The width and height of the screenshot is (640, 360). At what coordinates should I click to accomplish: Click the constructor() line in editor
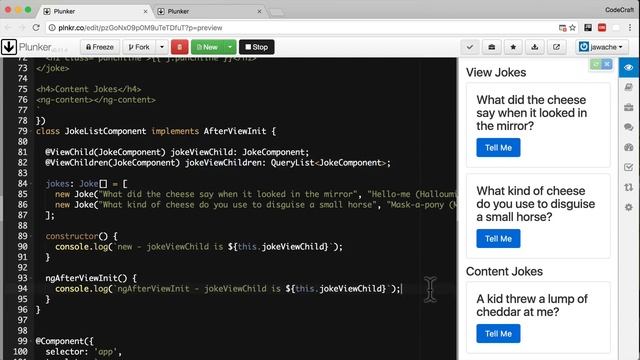click(x=82, y=236)
